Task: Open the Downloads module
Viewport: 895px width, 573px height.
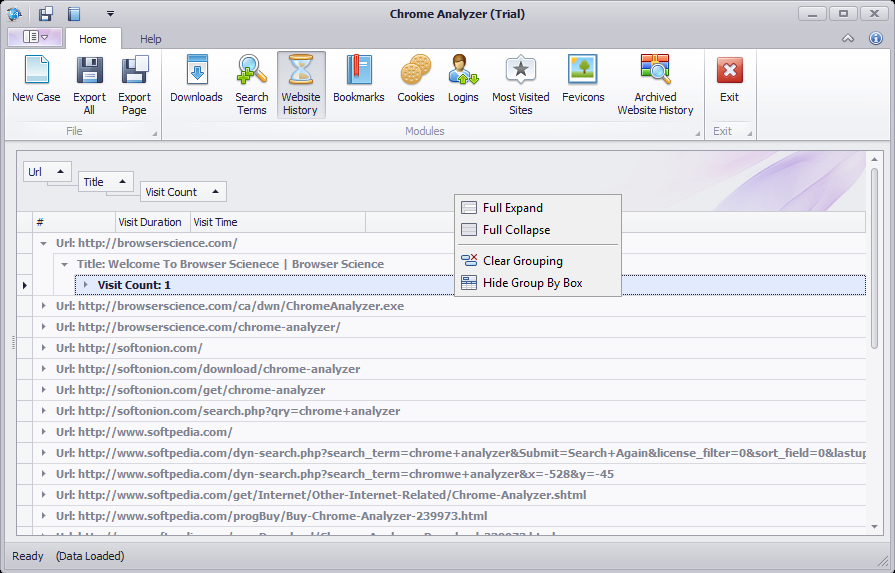Action: click(196, 85)
